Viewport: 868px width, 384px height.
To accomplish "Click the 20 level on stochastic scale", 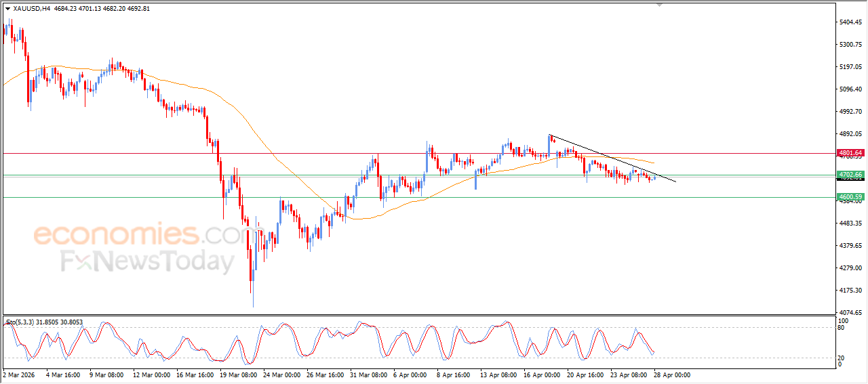I will coord(842,357).
